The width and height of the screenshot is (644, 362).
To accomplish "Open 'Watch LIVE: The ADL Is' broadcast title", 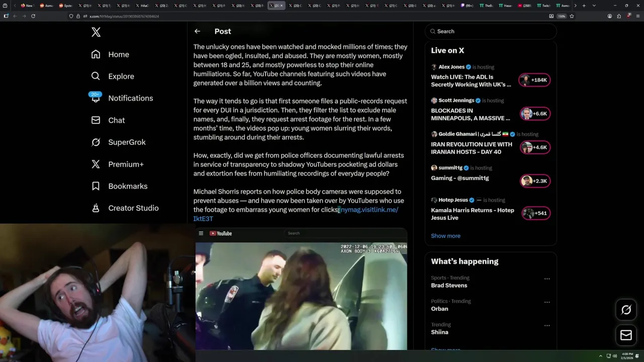I will pos(471,81).
